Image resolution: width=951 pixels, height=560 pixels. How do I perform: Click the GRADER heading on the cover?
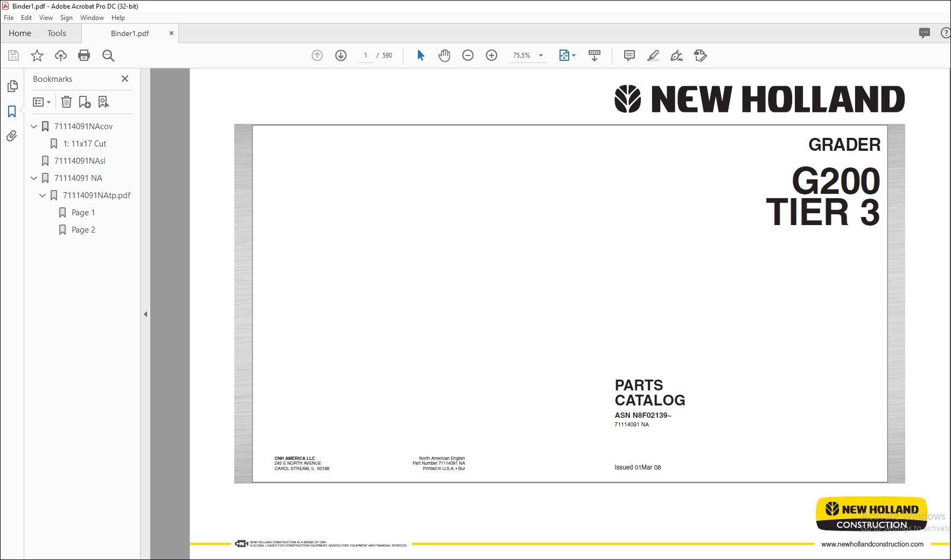pyautogui.click(x=844, y=145)
